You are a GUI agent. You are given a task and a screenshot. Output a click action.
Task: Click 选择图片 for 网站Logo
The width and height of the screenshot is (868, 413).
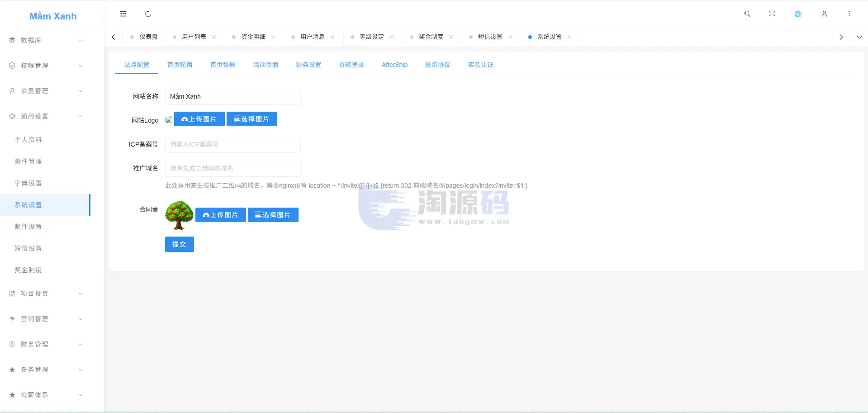(x=251, y=119)
